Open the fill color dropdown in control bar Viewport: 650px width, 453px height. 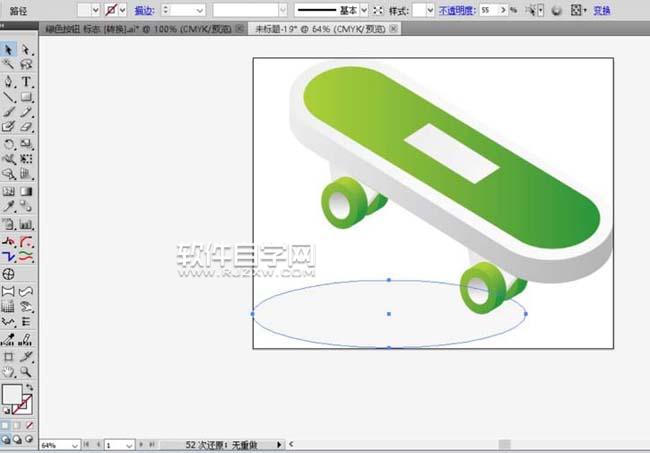pyautogui.click(x=96, y=10)
